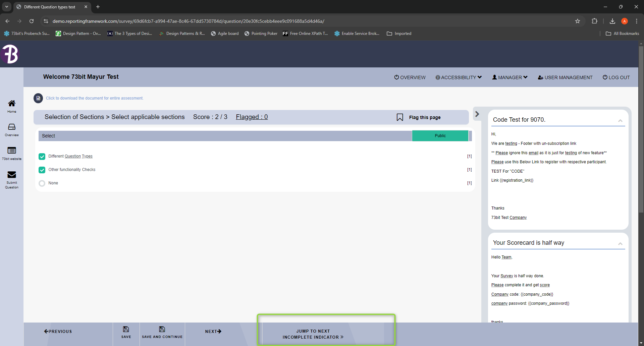The height and width of the screenshot is (346, 644).
Task: Open Imported bookmarks folder
Action: [399, 34]
